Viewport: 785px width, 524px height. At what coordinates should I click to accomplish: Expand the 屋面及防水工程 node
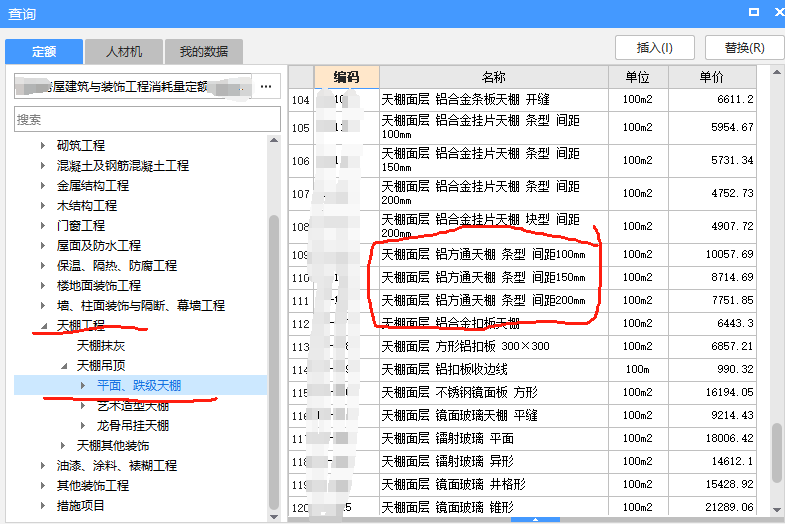click(43, 246)
